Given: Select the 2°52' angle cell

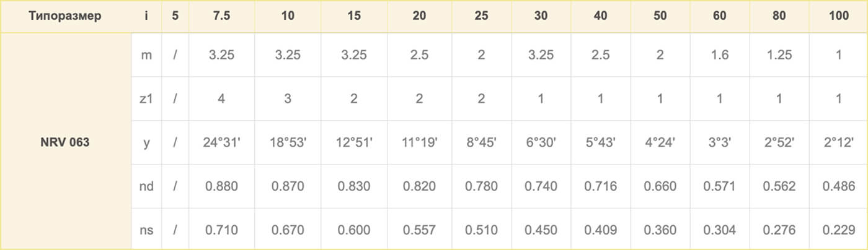Looking at the screenshot, I should click(x=779, y=142).
